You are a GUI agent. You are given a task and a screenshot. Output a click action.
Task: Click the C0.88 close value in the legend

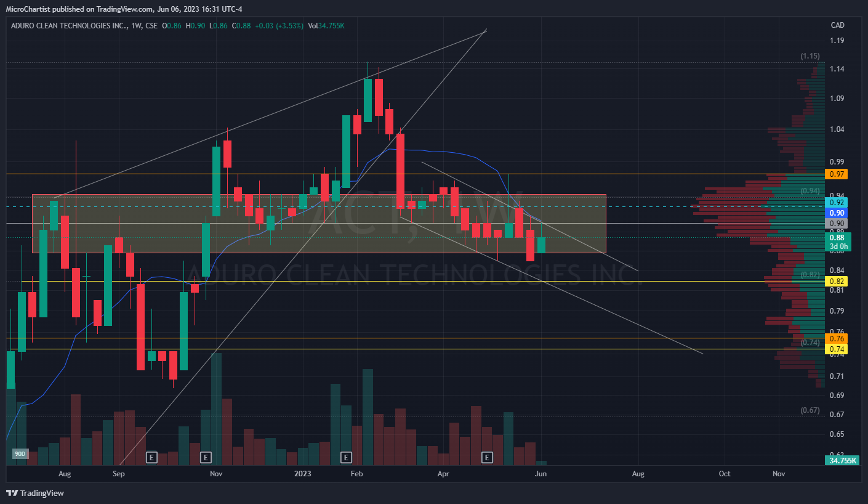click(243, 25)
